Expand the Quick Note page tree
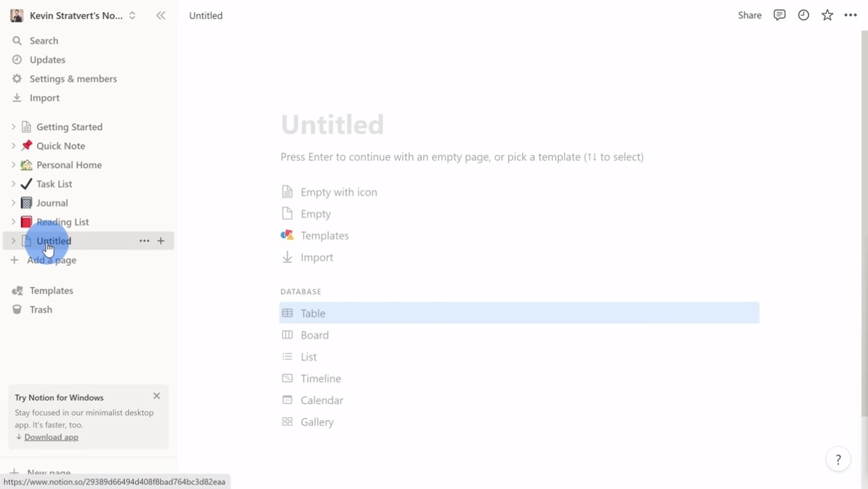868x489 pixels. tap(13, 145)
